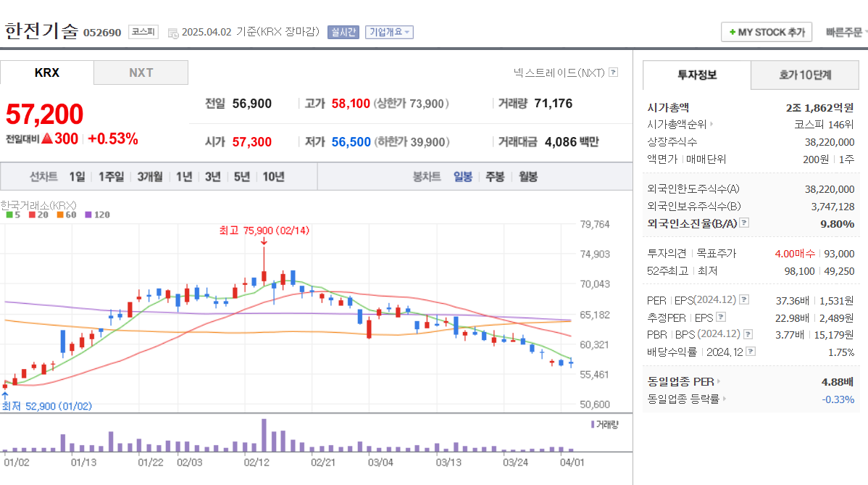Click the MY STOCK 추가 button
Viewport: 868px width, 485px height.
click(x=766, y=32)
